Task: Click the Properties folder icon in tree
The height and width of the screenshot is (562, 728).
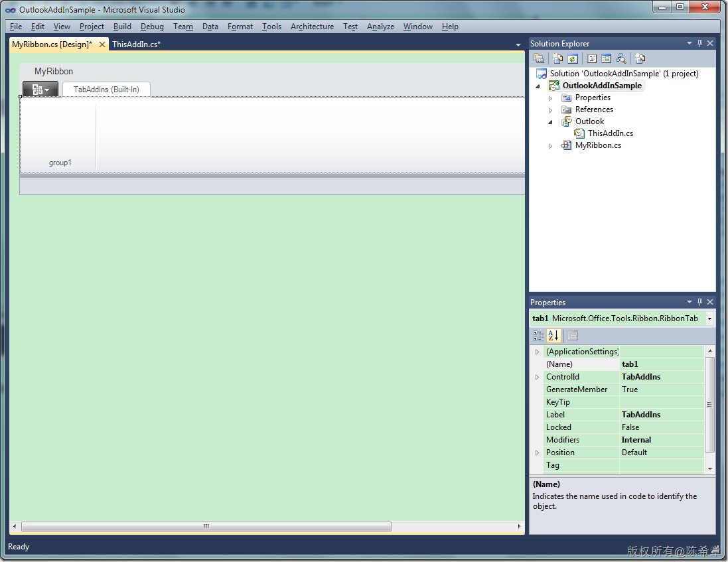Action: (567, 98)
